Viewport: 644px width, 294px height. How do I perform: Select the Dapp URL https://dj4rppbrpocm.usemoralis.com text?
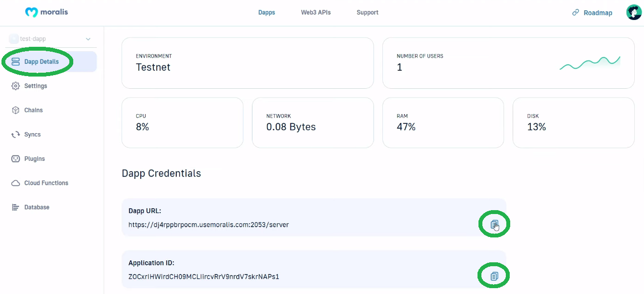(x=208, y=225)
